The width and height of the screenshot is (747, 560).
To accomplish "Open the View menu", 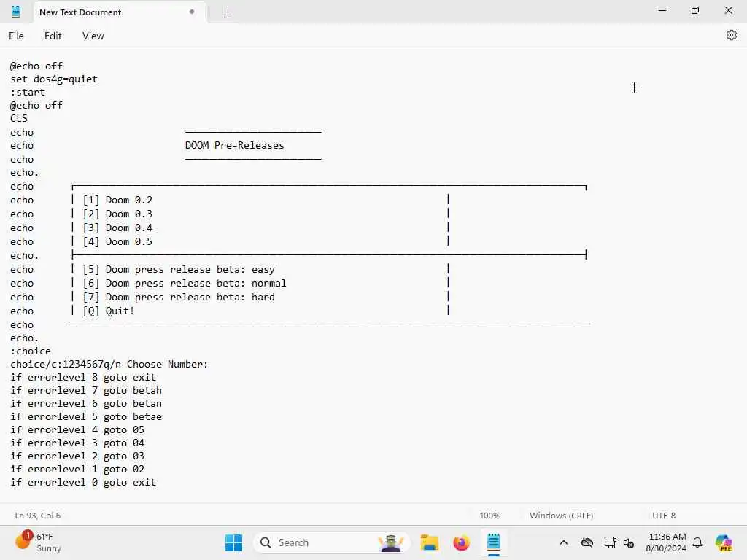I will [93, 36].
